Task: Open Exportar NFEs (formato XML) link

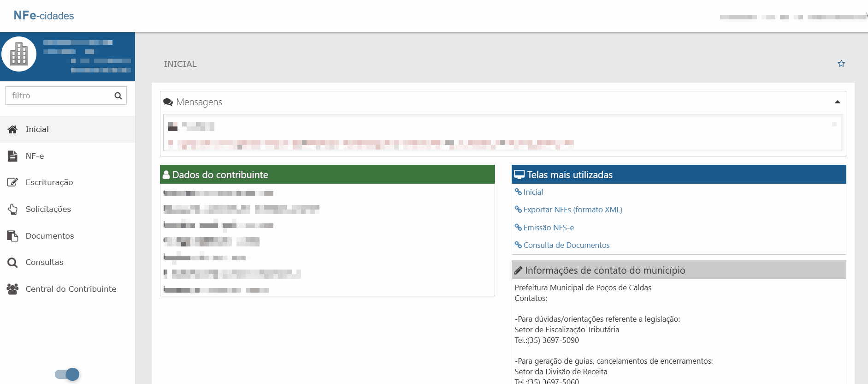Action: click(573, 210)
